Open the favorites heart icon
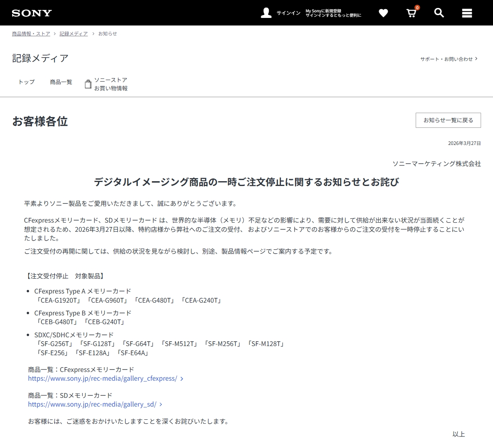The width and height of the screenshot is (493, 448). (x=383, y=13)
